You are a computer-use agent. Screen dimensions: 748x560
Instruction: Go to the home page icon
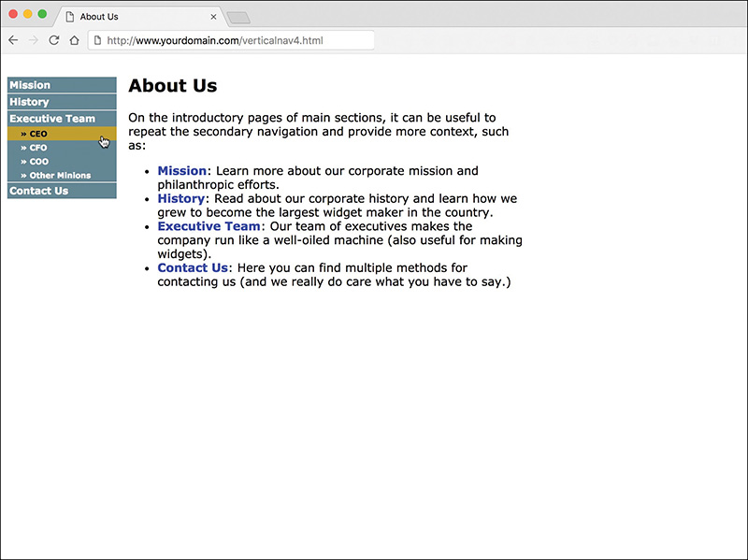[x=74, y=40]
